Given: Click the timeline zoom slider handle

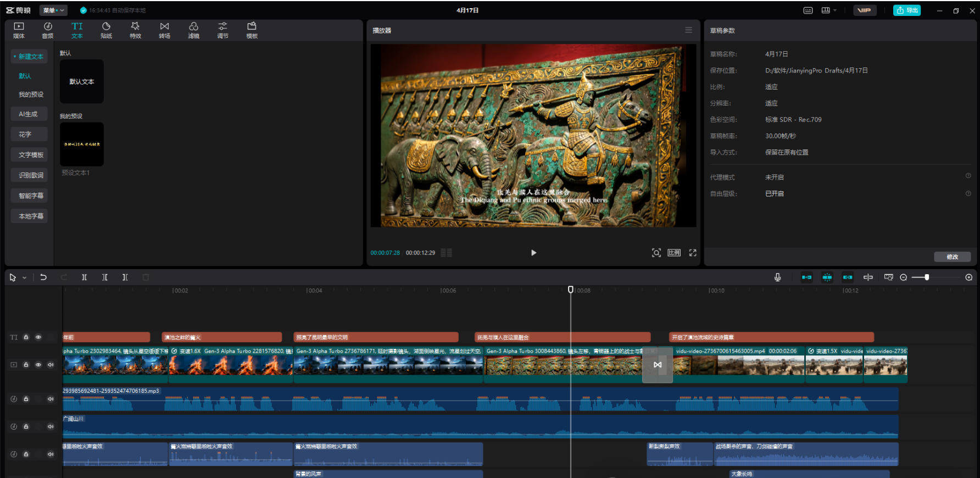Looking at the screenshot, I should tap(927, 277).
